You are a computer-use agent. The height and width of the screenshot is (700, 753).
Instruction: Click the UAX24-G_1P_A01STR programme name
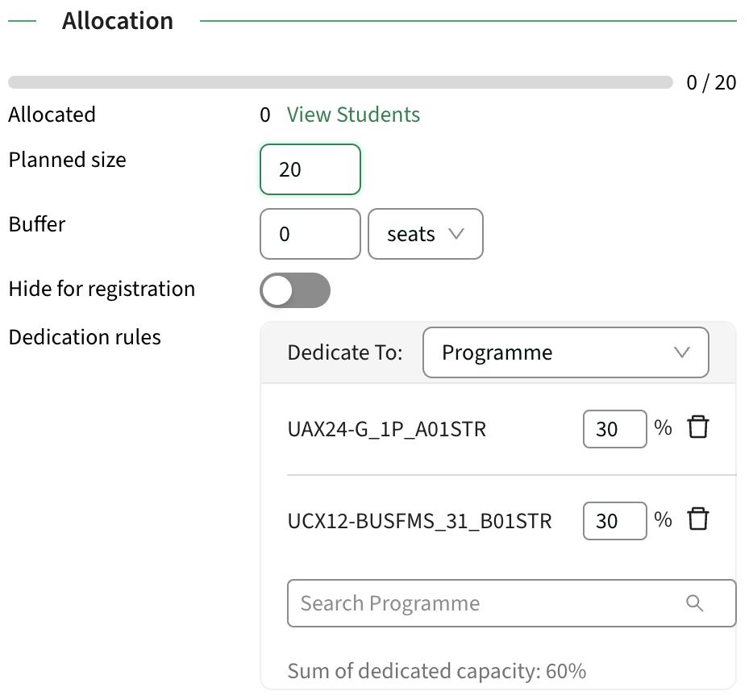point(387,429)
